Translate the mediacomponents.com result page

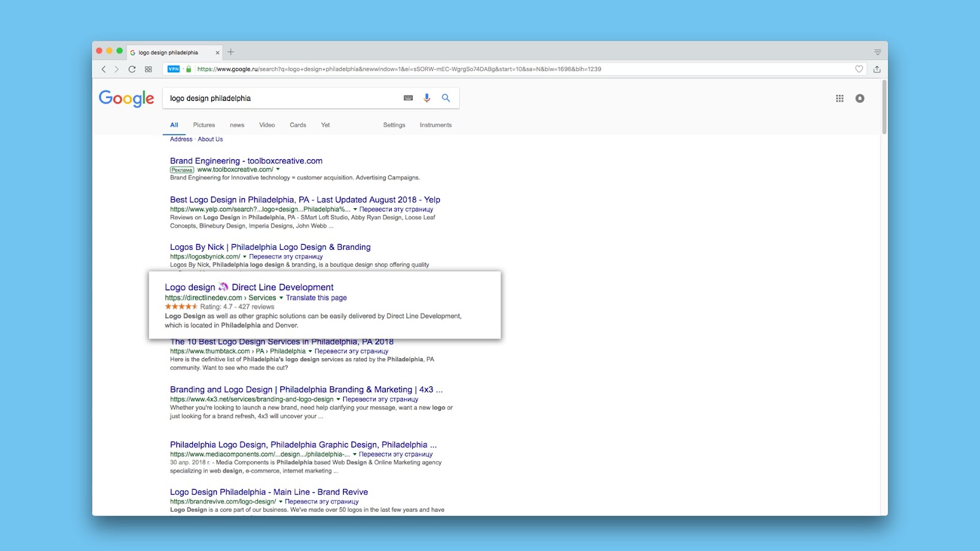pos(396,454)
